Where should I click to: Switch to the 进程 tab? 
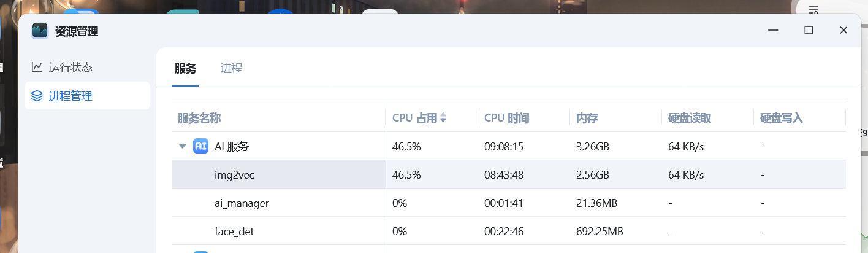pyautogui.click(x=231, y=68)
